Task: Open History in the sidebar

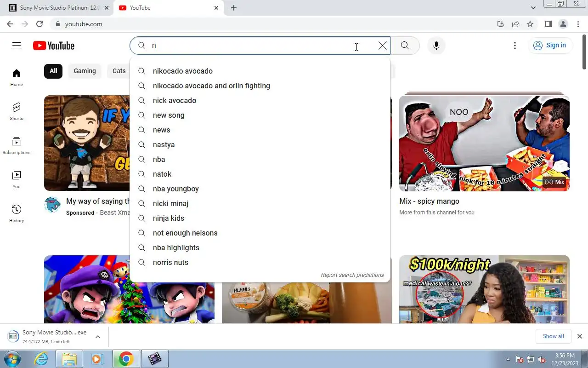Action: 17,214
